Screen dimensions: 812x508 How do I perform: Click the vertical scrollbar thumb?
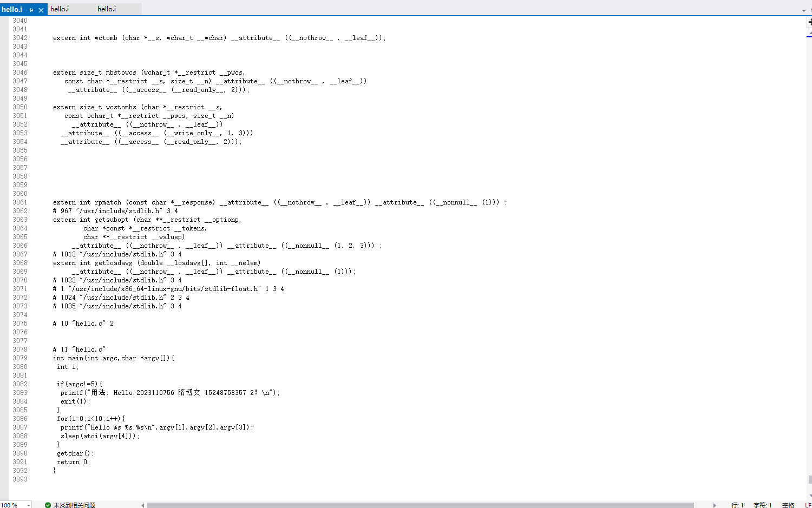pos(810,479)
